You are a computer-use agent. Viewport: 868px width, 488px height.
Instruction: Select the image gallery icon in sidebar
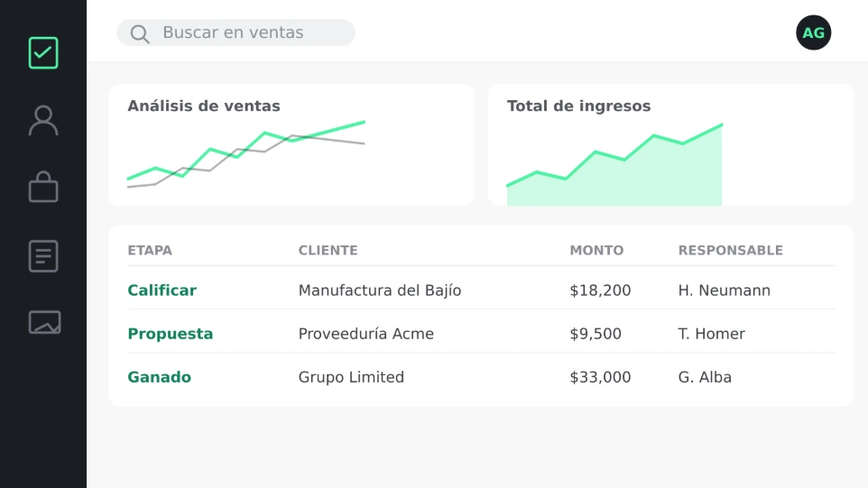pos(44,322)
